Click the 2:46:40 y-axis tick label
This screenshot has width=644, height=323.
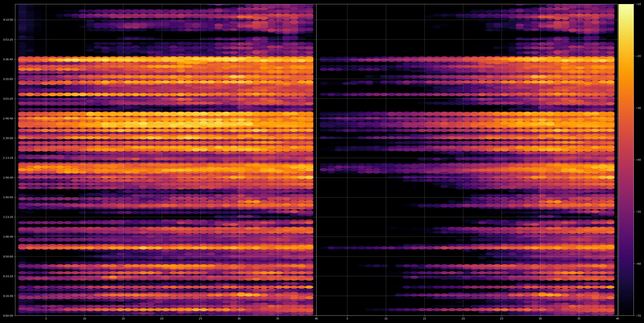pos(8,118)
